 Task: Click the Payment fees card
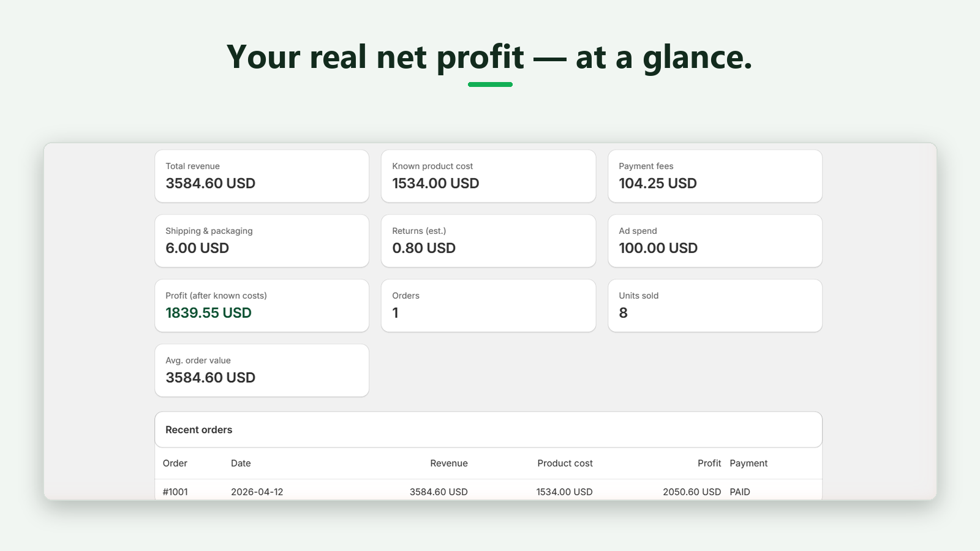click(x=715, y=176)
